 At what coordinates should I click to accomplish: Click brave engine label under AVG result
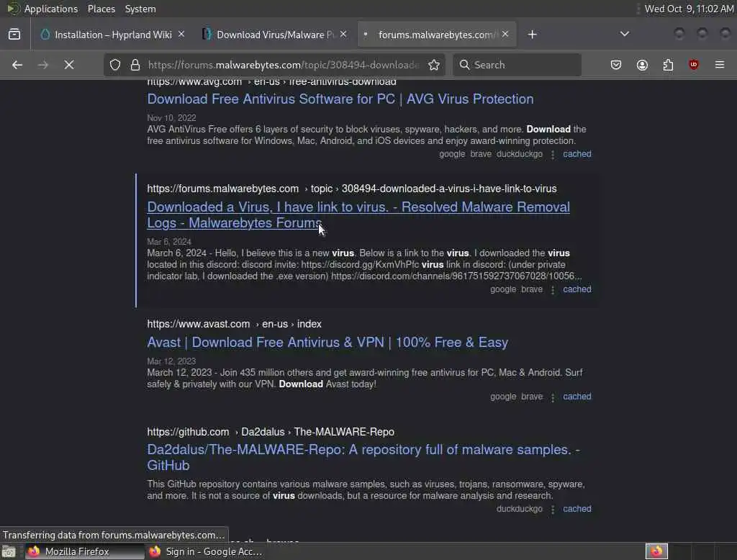[481, 154]
